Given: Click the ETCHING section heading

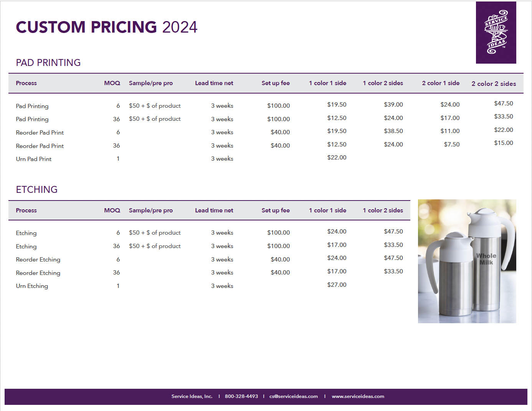Looking at the screenshot, I should (x=37, y=189).
